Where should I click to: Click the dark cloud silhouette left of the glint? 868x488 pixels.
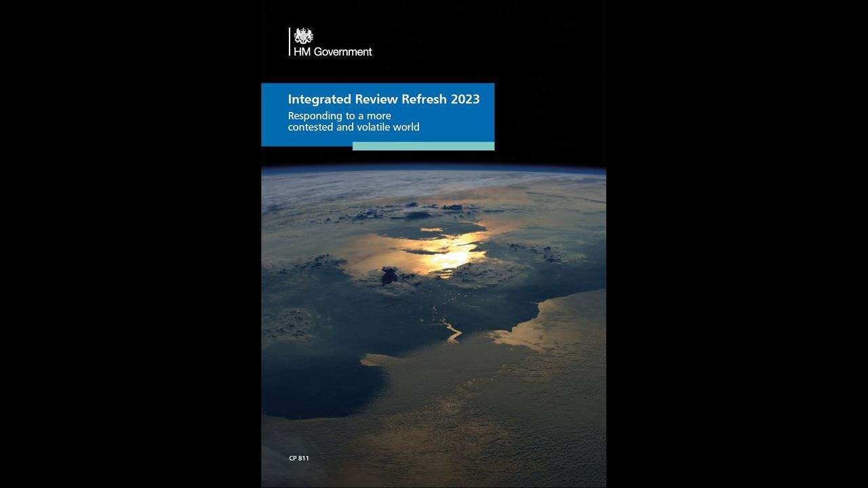[x=389, y=276]
